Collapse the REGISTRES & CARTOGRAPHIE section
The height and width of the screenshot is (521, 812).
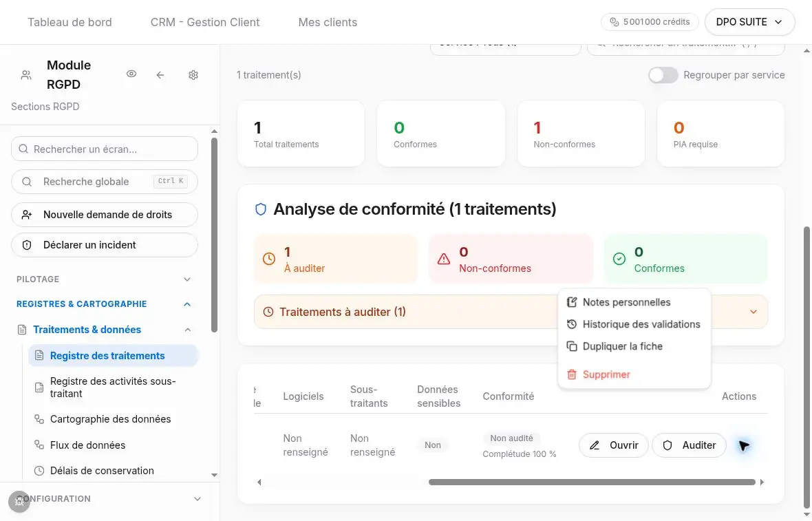[x=104, y=304]
